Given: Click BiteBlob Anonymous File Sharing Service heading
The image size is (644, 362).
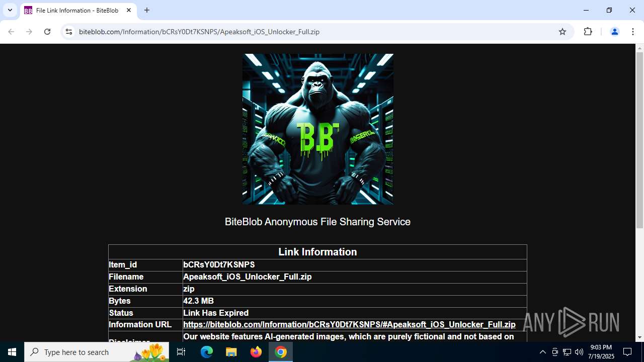Looking at the screenshot, I should (x=317, y=222).
